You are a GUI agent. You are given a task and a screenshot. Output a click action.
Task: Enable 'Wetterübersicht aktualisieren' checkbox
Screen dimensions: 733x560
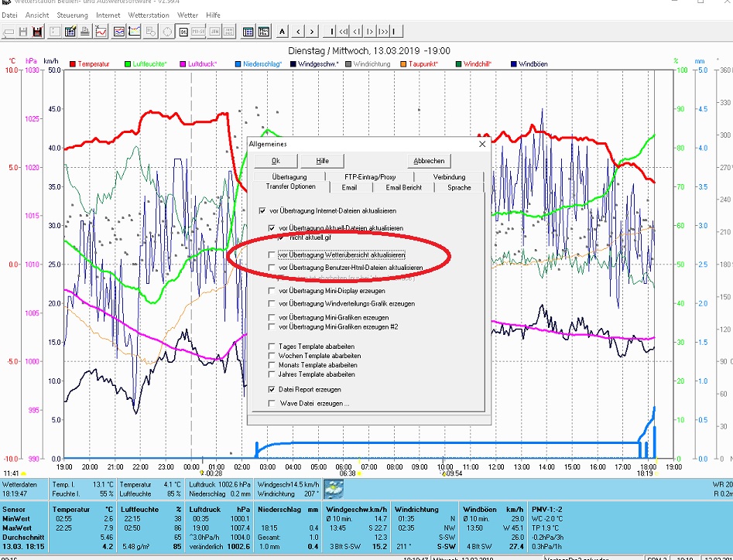click(x=272, y=254)
